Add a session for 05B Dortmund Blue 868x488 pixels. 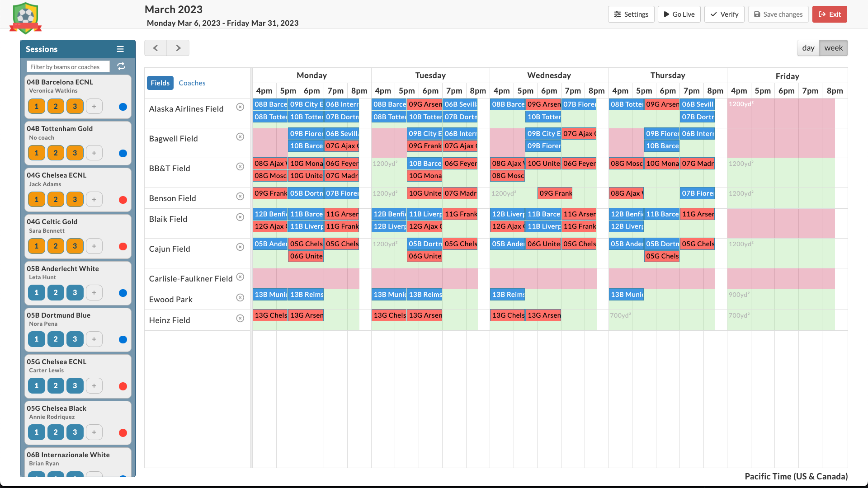tap(94, 339)
